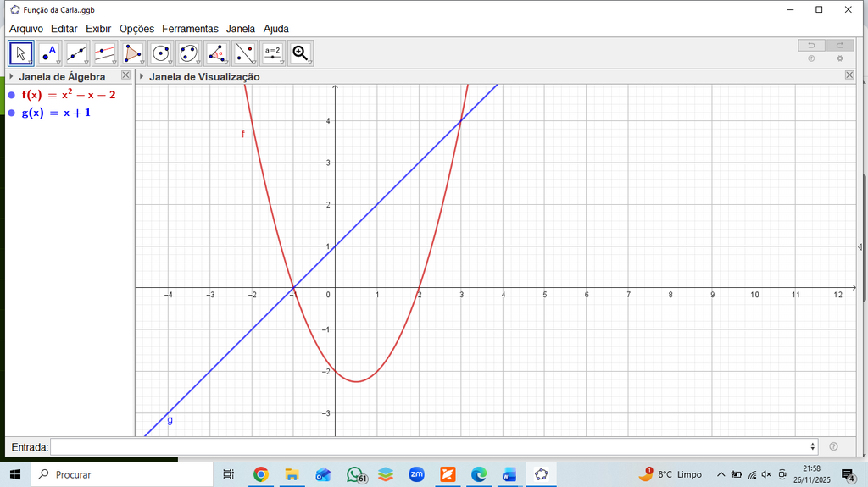Open the Exibir menu

[98, 29]
